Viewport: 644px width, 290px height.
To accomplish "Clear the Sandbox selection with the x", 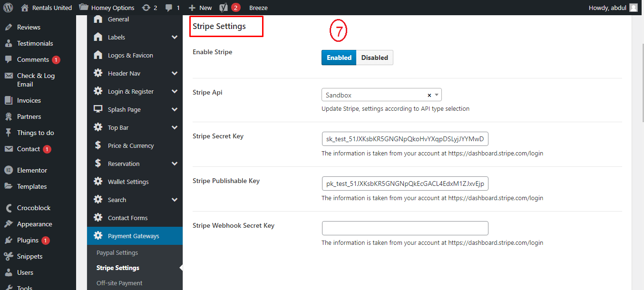I will [x=429, y=95].
